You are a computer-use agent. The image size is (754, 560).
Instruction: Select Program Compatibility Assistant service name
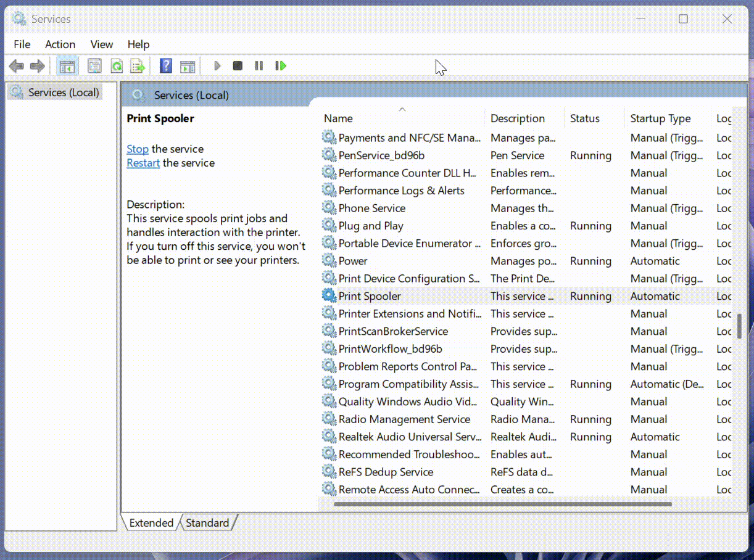click(409, 384)
